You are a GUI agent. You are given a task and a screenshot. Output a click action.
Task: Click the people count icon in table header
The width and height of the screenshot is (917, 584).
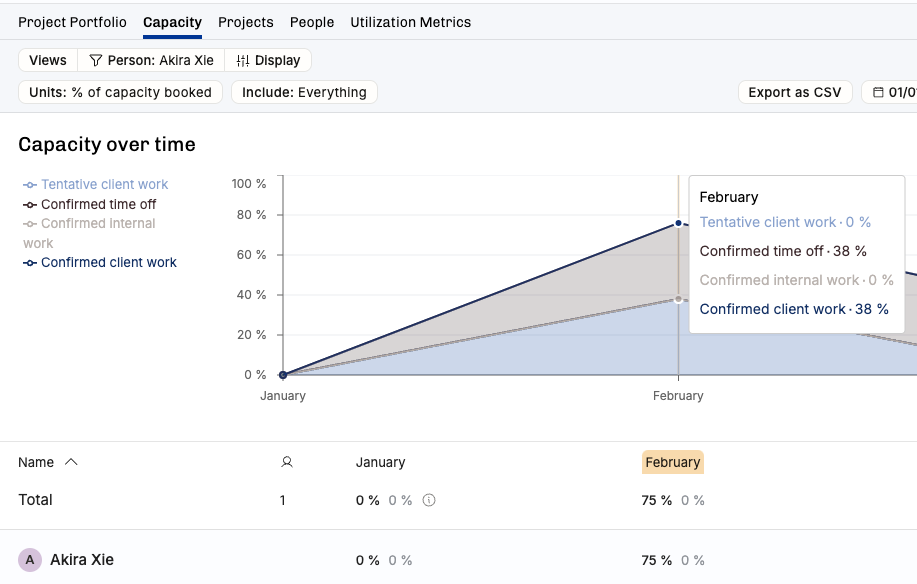click(287, 462)
